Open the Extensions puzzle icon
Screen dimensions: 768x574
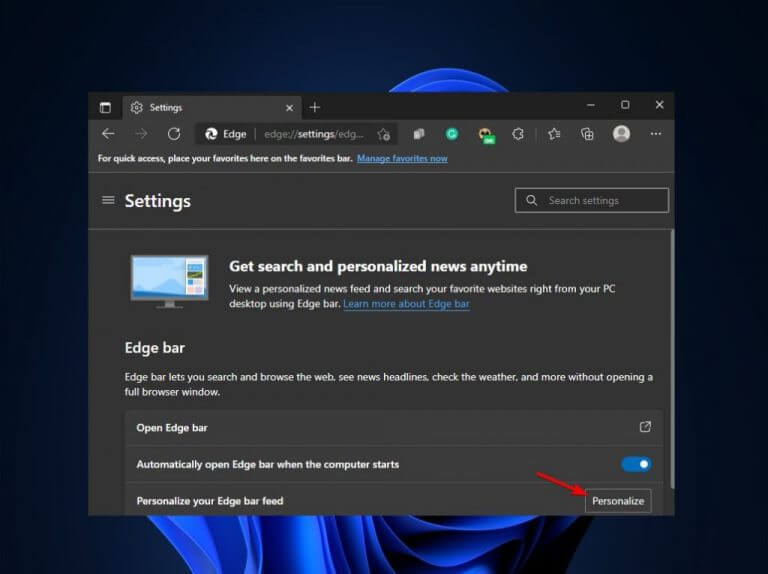[518, 134]
